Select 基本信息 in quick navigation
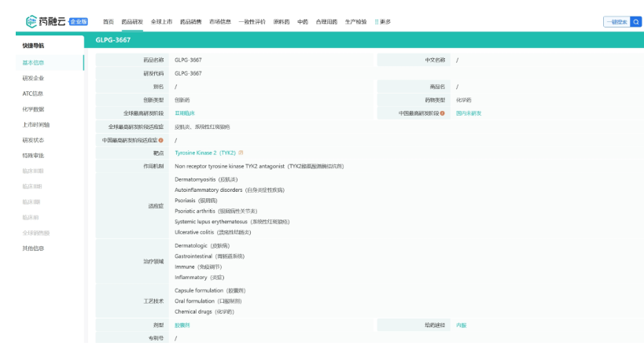 33,62
